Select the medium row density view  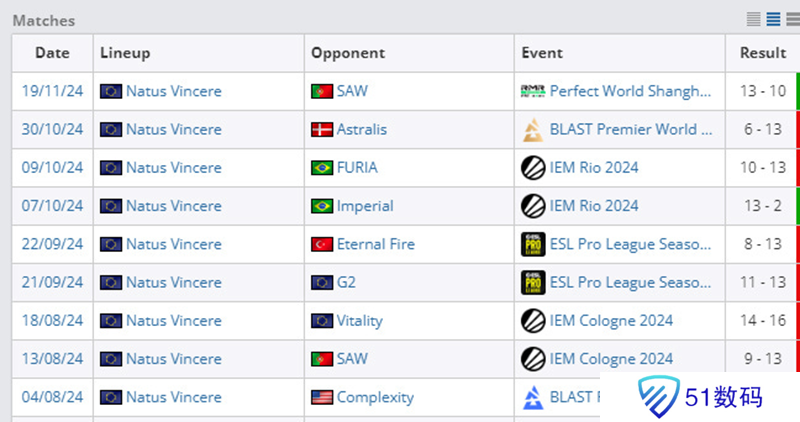click(773, 19)
